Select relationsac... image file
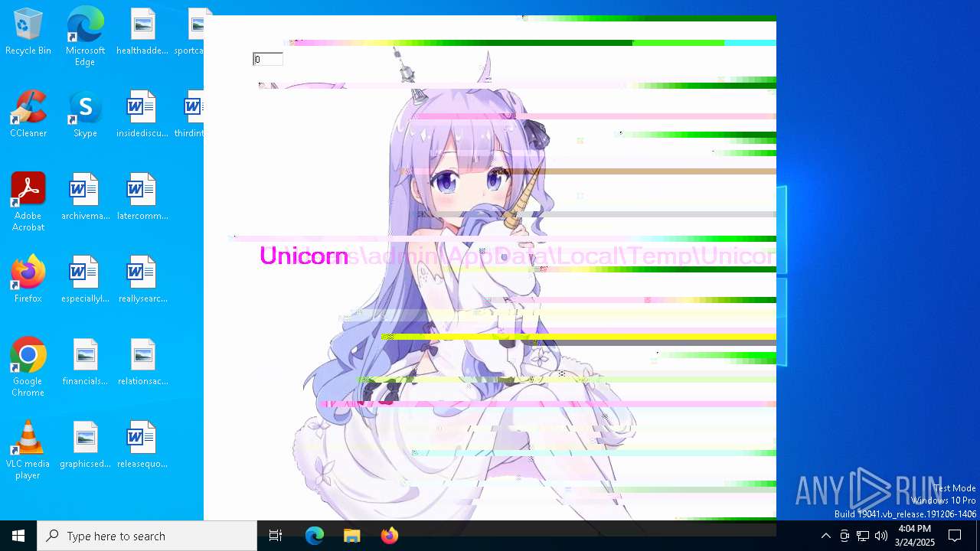The width and height of the screenshot is (980, 551). pos(142,363)
